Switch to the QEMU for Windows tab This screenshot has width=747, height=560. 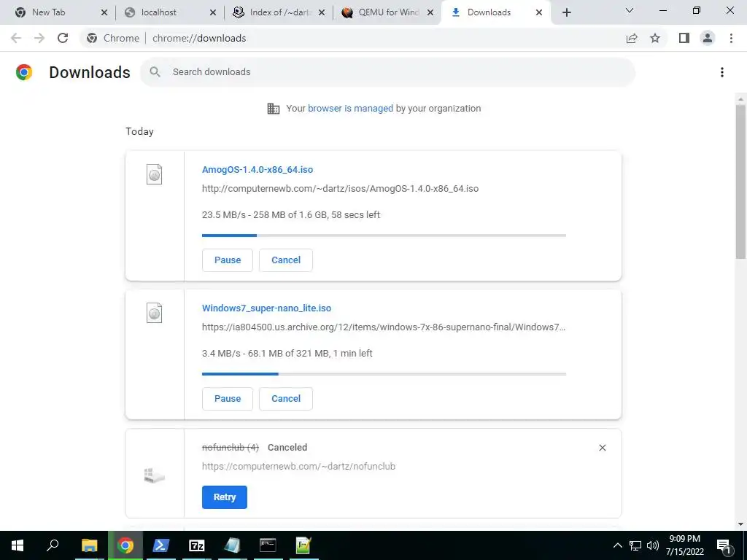pyautogui.click(x=389, y=12)
